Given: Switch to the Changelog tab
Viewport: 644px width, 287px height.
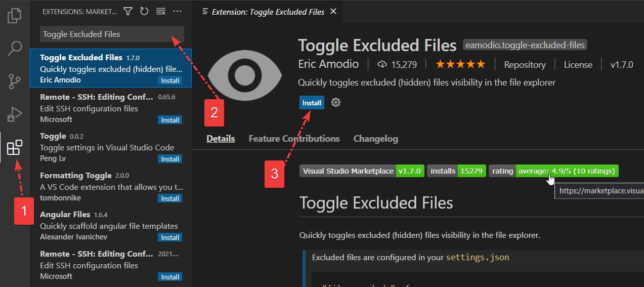Looking at the screenshot, I should click(375, 139).
